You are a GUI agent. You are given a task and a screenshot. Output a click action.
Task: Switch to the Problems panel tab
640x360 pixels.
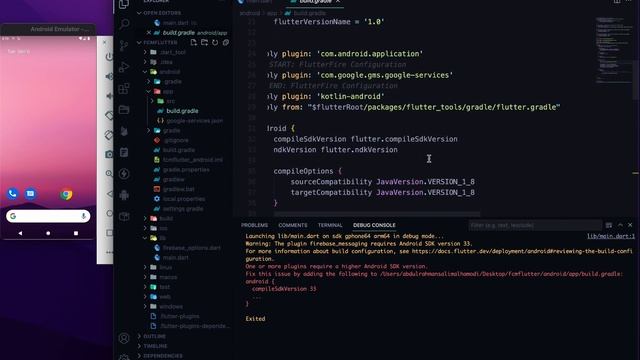click(x=254, y=225)
